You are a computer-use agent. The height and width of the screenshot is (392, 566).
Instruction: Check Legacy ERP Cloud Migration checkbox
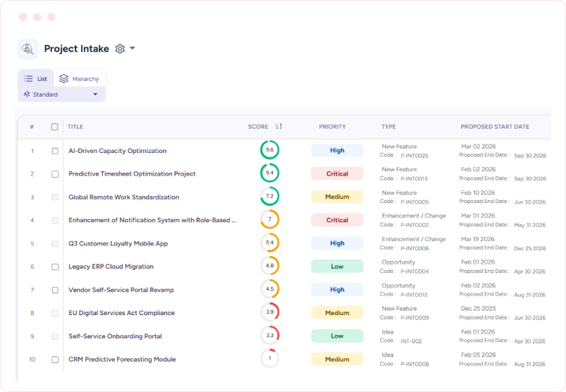point(55,267)
